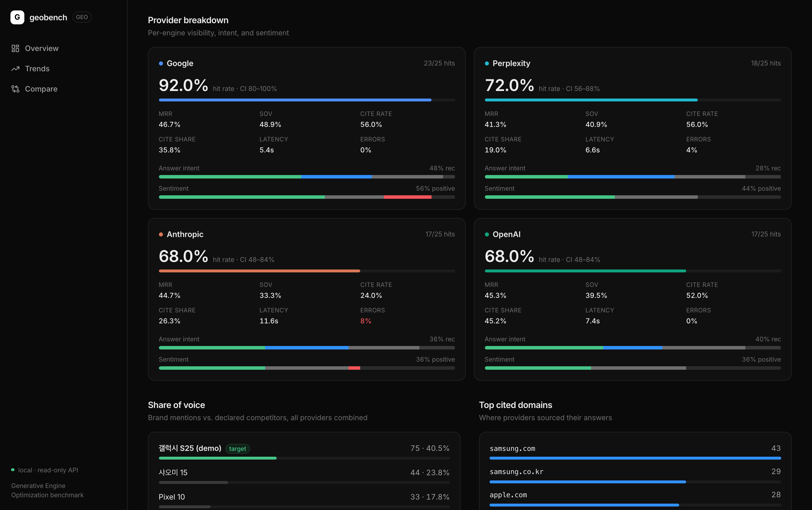
Task: Click the cyan dot beside Perplexity
Action: pyautogui.click(x=487, y=63)
